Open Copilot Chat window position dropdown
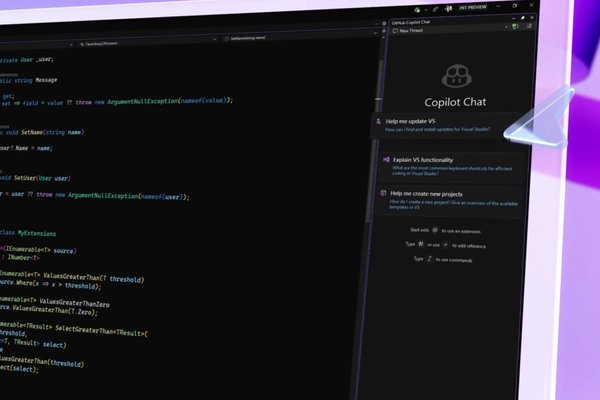 [x=514, y=18]
